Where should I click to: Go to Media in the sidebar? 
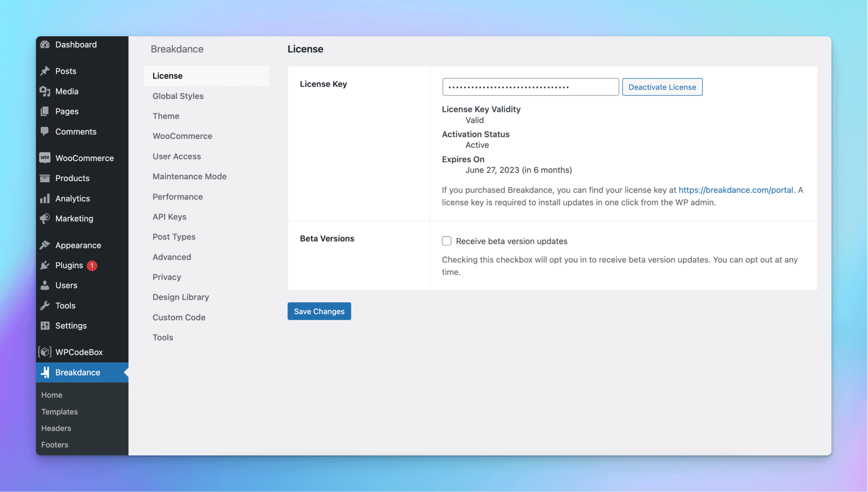point(82,91)
